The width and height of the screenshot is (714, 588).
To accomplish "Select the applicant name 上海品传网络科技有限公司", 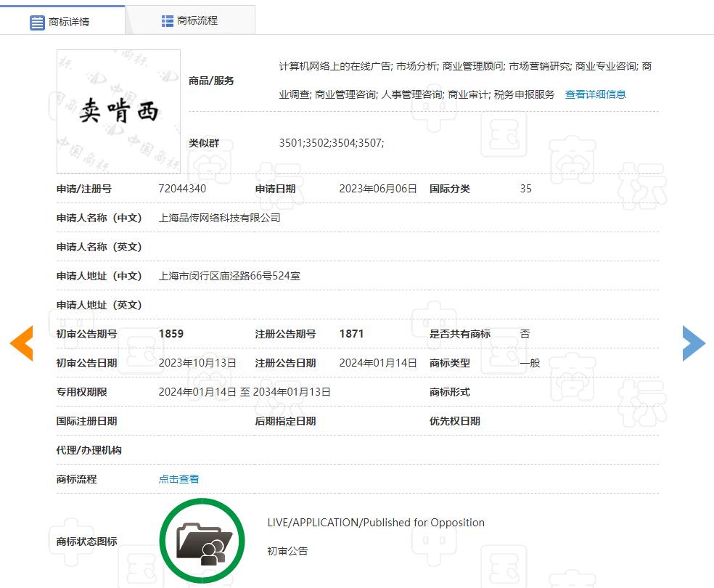I will coord(221,217).
